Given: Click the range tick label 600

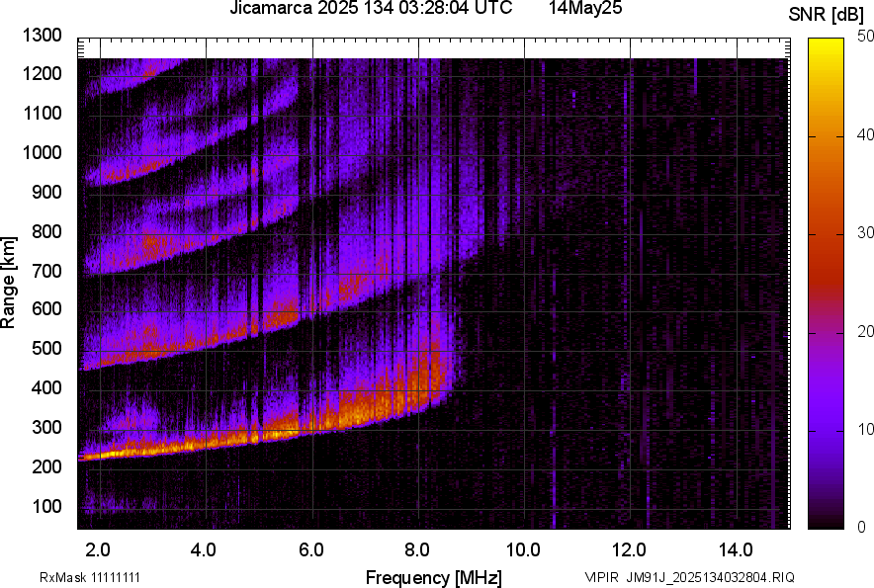Looking at the screenshot, I should click(x=46, y=308).
